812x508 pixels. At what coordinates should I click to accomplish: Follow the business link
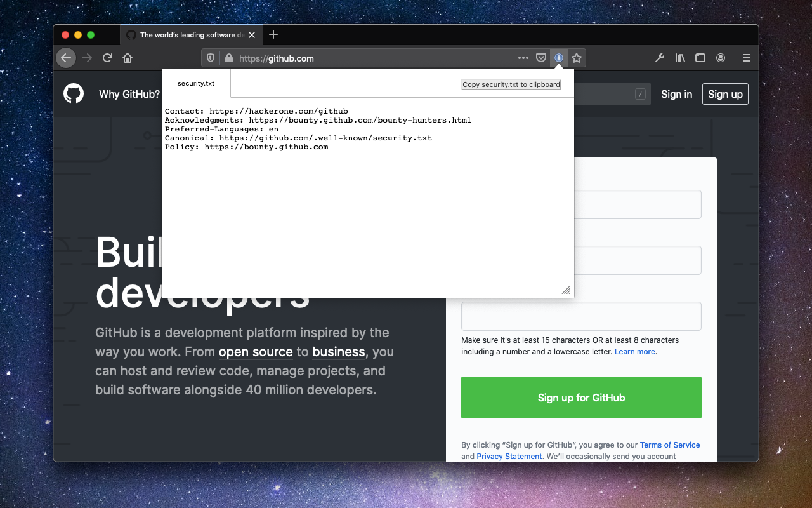point(339,352)
